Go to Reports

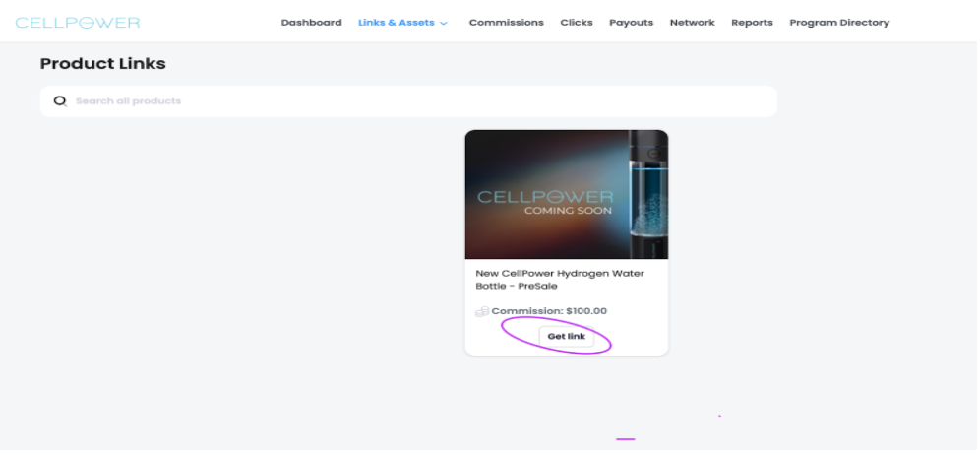(x=752, y=23)
